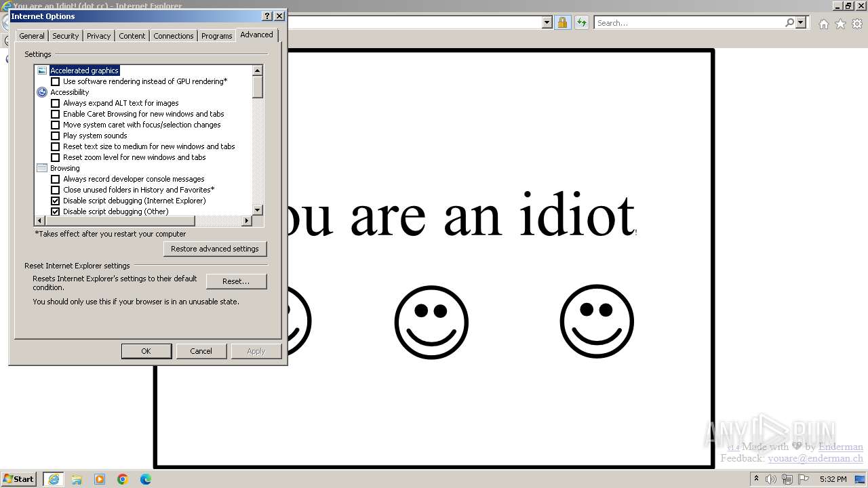Open File Explorer from the taskbar

(77, 479)
